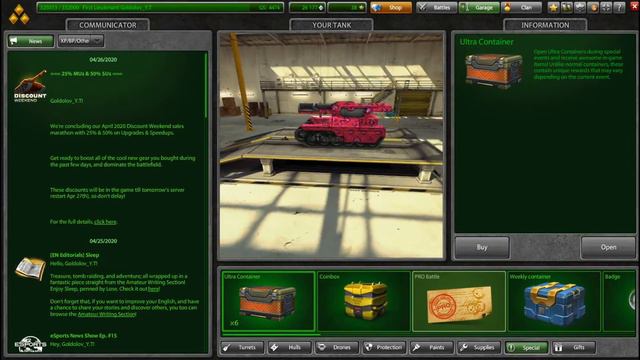Expand the XP/BP/Other chat channel dropdown
Image resolution: width=640 pixels, height=360 pixels.
pyautogui.click(x=81, y=41)
